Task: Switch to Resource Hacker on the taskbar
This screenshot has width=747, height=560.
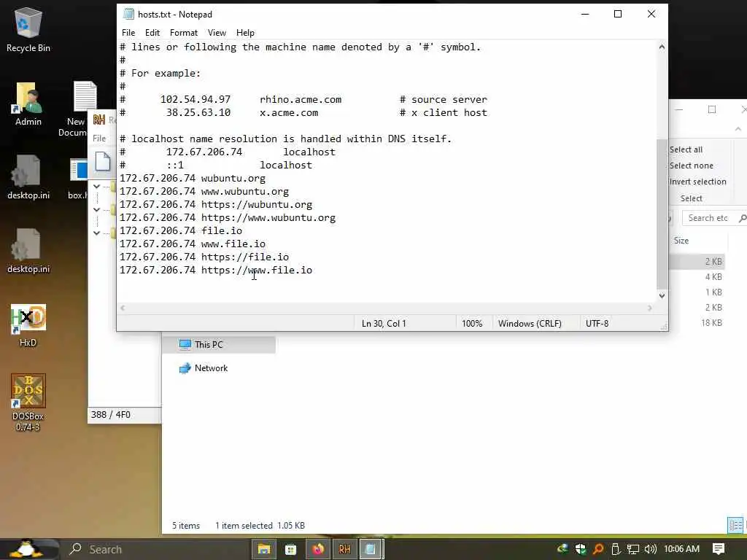Action: tap(344, 549)
